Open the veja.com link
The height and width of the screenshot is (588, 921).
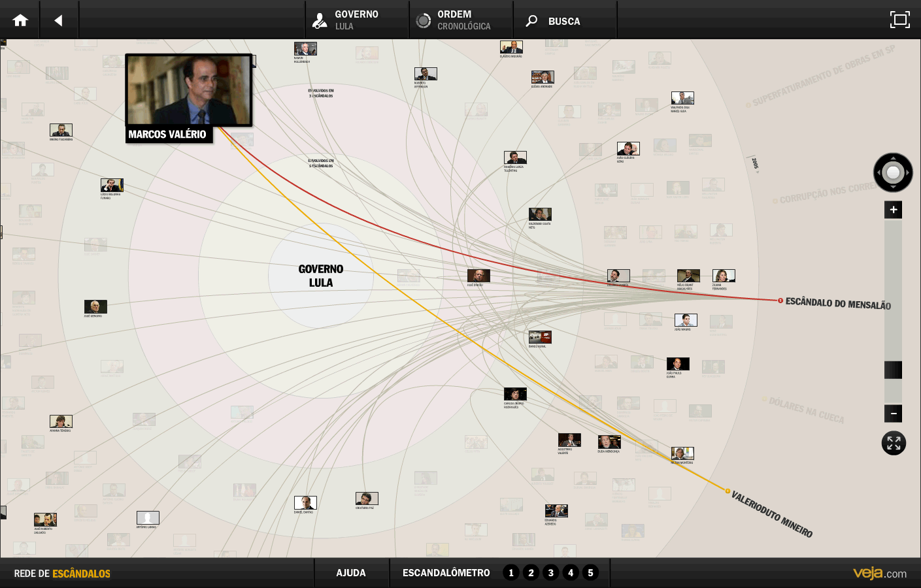click(880, 573)
